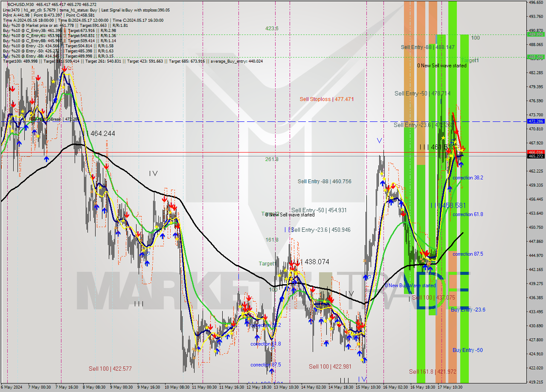Click the green Target1 label
The width and height of the screenshot is (546, 392).
click(470, 61)
